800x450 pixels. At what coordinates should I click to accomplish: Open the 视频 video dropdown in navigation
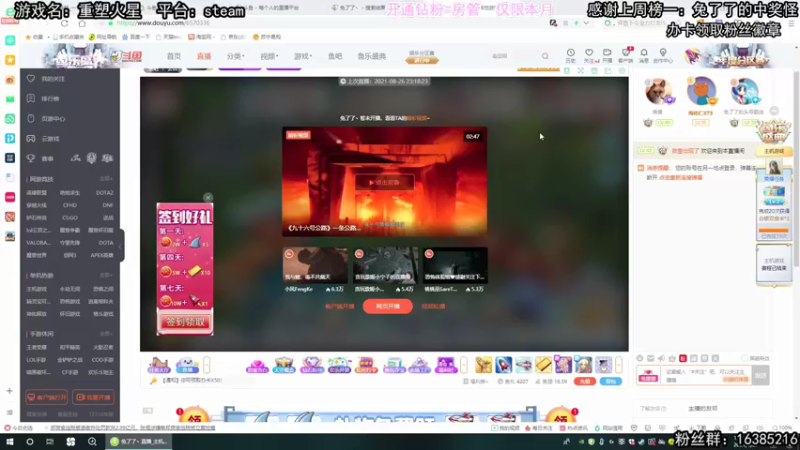269,56
